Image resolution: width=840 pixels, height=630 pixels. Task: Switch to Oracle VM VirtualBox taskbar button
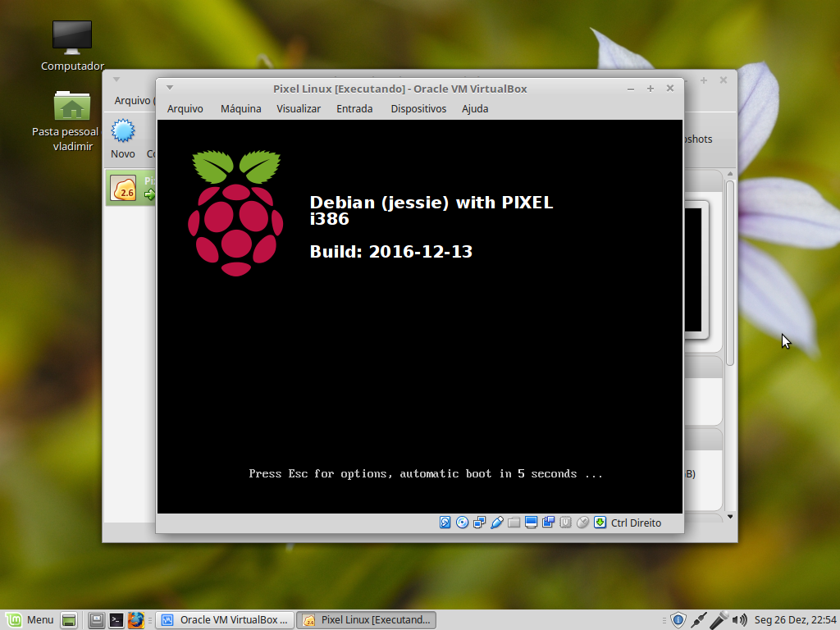[225, 620]
